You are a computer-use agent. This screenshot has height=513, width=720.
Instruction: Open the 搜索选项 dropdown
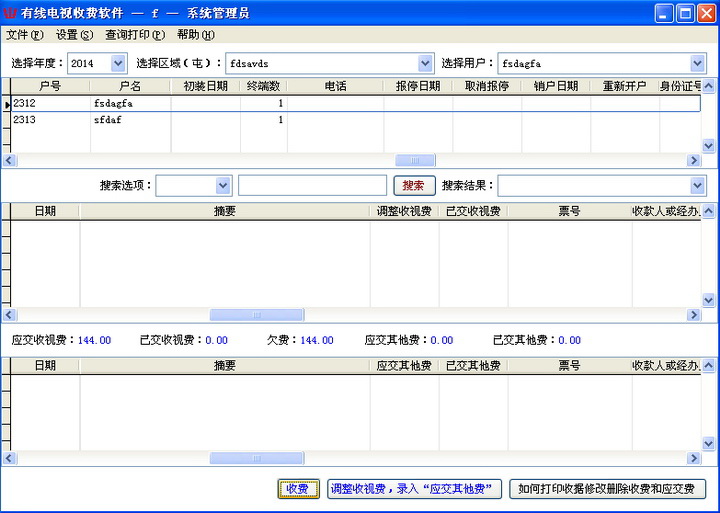pos(223,185)
